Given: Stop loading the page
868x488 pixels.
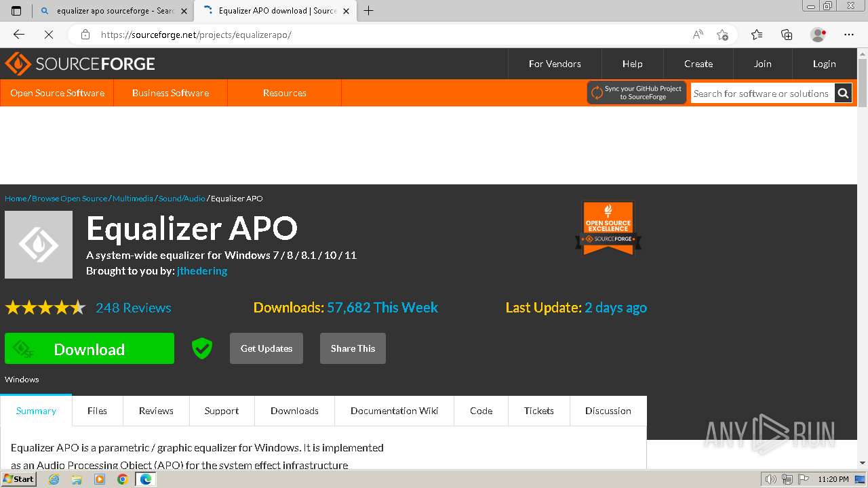Looking at the screenshot, I should click(x=49, y=35).
